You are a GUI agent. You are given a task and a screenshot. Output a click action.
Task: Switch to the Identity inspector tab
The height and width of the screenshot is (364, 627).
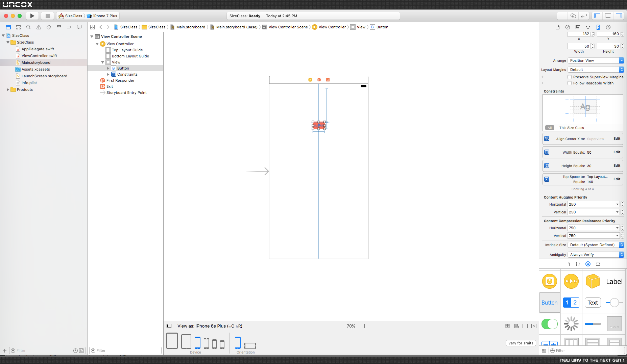pyautogui.click(x=578, y=27)
